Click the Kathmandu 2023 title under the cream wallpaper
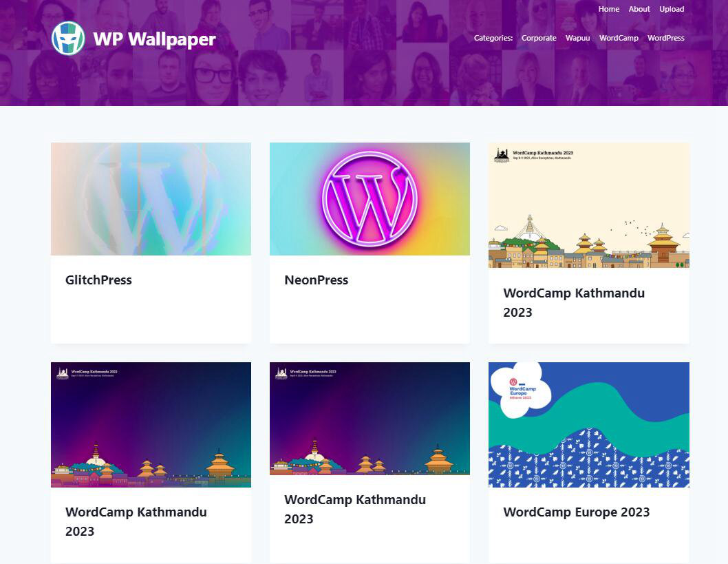Viewport: 728px width, 564px height. tap(574, 302)
